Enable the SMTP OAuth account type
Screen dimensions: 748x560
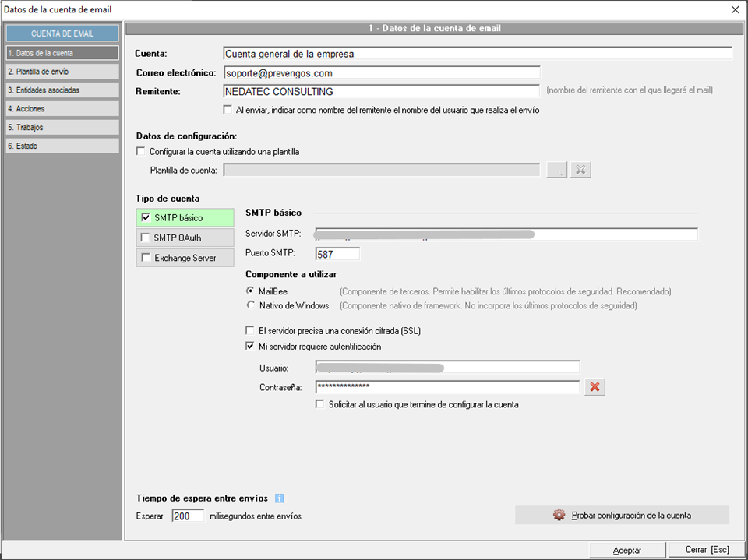tap(146, 238)
